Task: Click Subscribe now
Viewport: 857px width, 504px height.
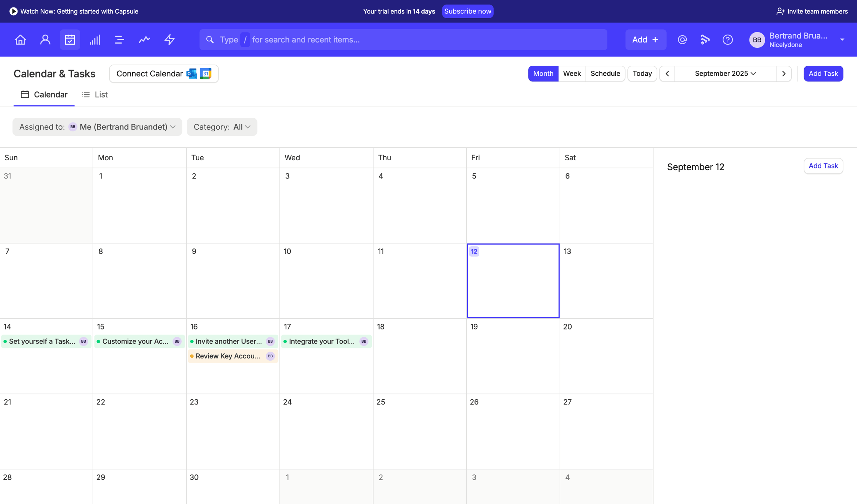Action: pyautogui.click(x=467, y=11)
